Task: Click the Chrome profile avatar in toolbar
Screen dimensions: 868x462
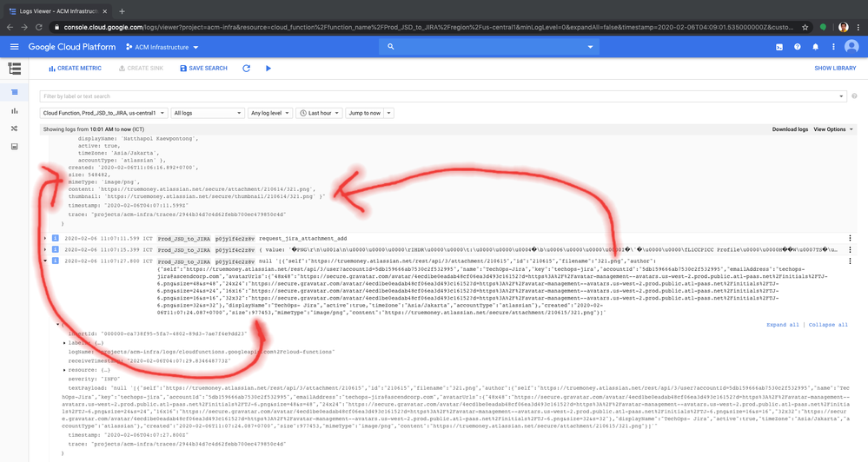Action: coord(843,27)
